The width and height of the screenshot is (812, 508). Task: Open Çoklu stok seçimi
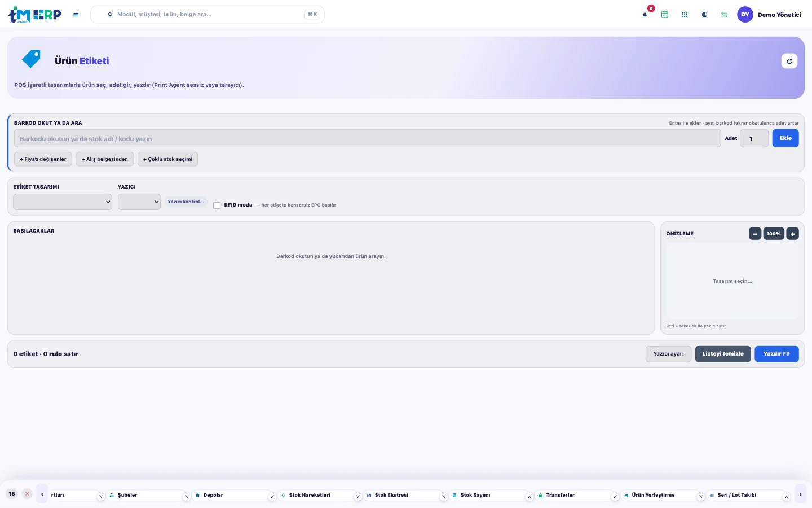coord(167,159)
